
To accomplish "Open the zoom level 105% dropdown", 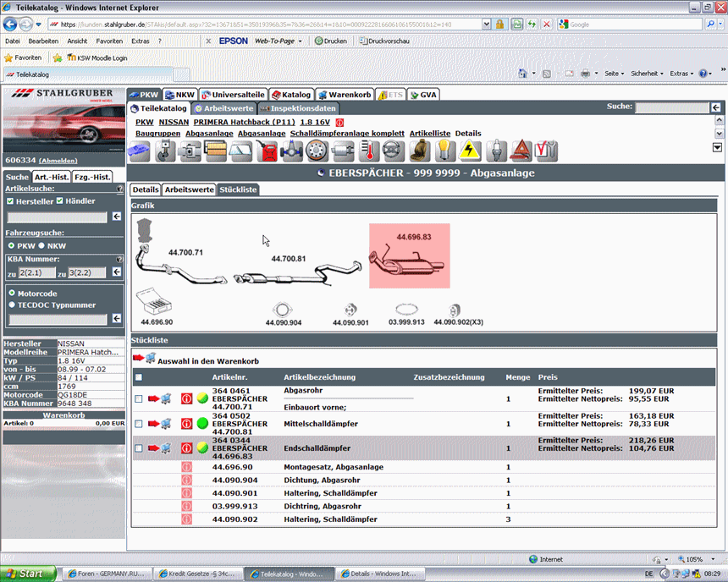I will point(713,559).
